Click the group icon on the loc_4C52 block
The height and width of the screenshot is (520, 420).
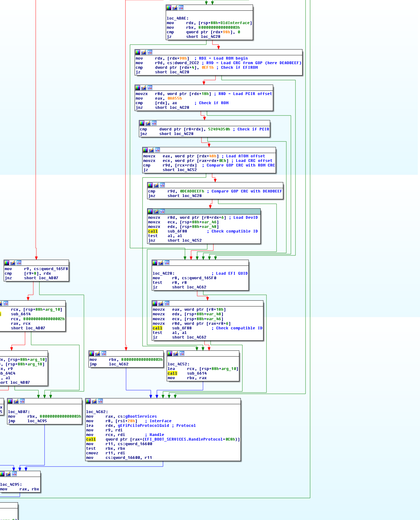pyautogui.click(x=182, y=353)
